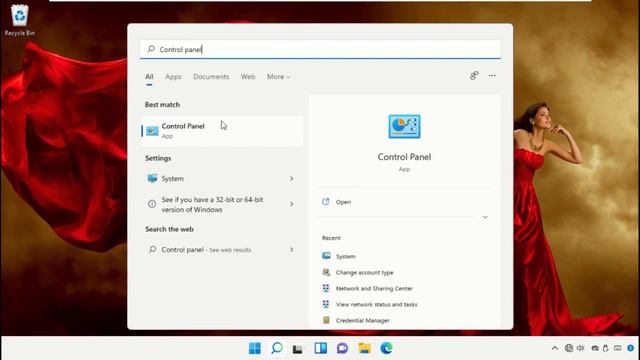Switch to the Apps search tab
The width and height of the screenshot is (640, 360).
173,77
